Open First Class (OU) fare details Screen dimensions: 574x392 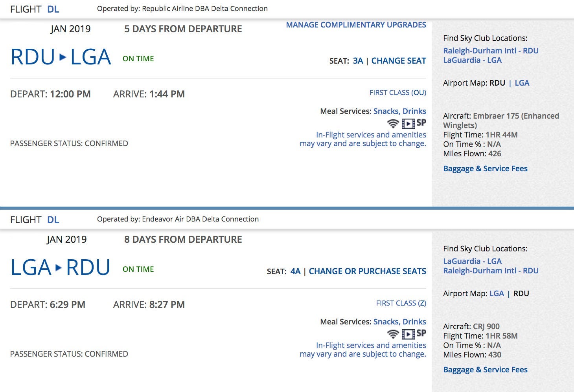[397, 93]
